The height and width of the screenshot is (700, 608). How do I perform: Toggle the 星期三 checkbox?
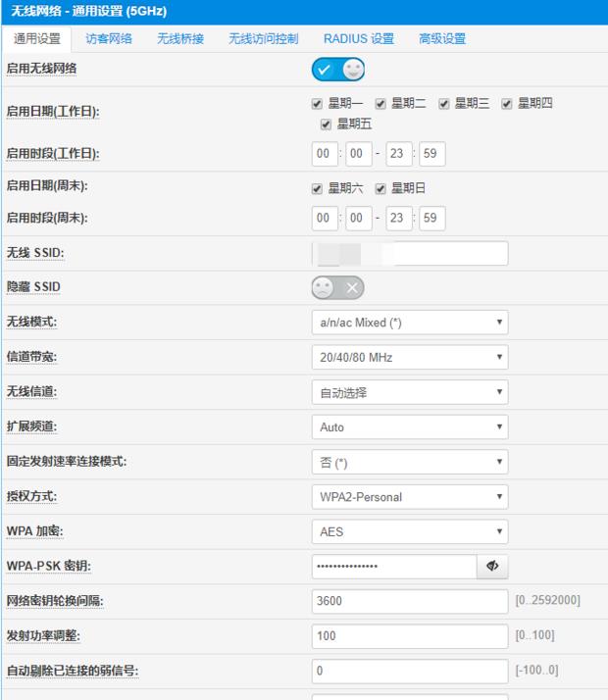tap(444, 104)
